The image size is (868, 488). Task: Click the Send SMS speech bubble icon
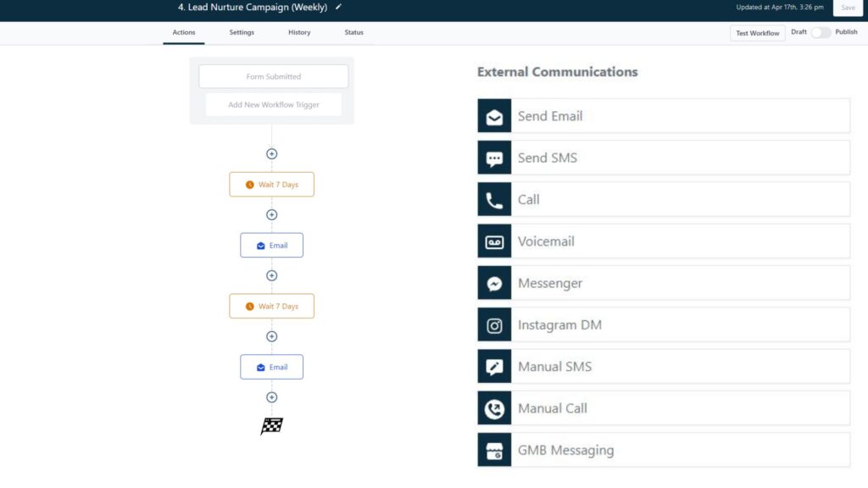[494, 158]
